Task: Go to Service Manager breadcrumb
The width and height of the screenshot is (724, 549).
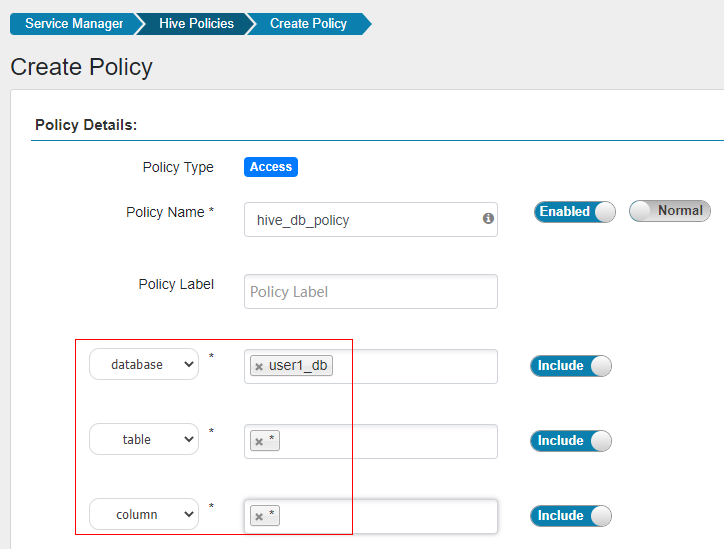Action: (x=74, y=23)
